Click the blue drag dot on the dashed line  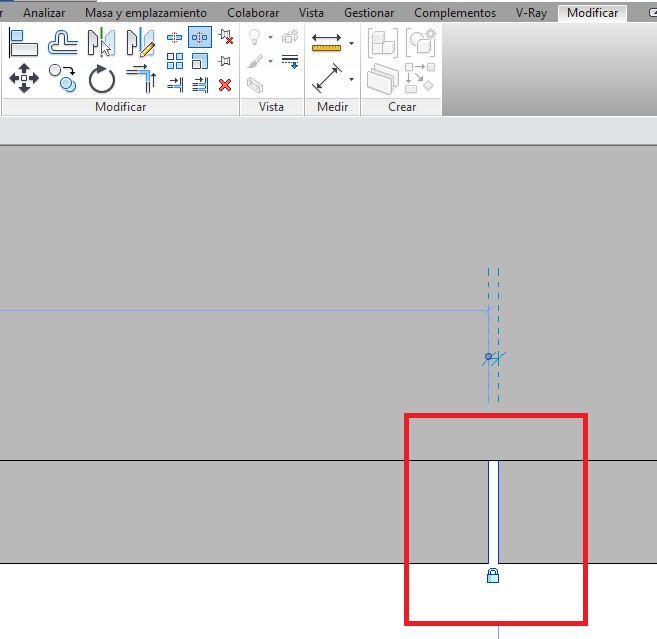tap(488, 356)
